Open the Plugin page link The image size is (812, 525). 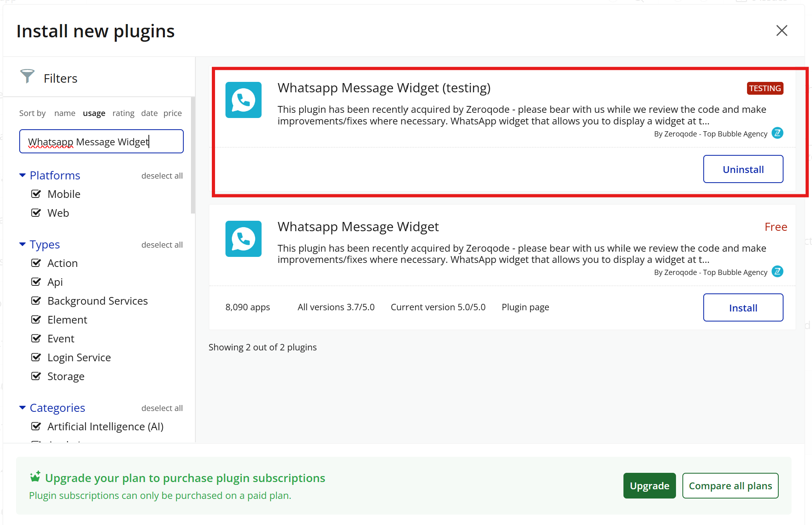coord(525,307)
